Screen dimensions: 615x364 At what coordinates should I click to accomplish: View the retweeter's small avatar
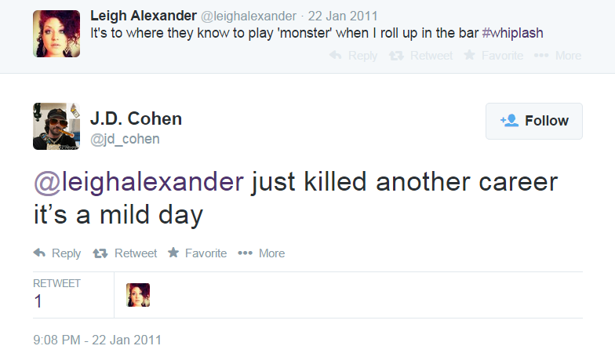point(138,295)
